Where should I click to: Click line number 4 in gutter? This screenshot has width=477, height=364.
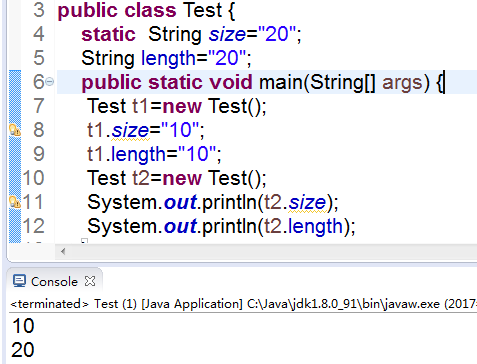point(39,34)
